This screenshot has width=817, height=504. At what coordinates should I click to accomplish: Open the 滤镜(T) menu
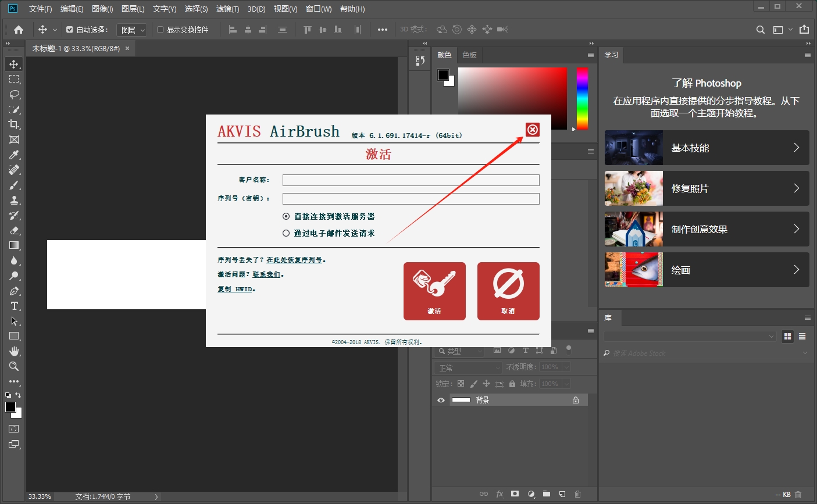227,9
